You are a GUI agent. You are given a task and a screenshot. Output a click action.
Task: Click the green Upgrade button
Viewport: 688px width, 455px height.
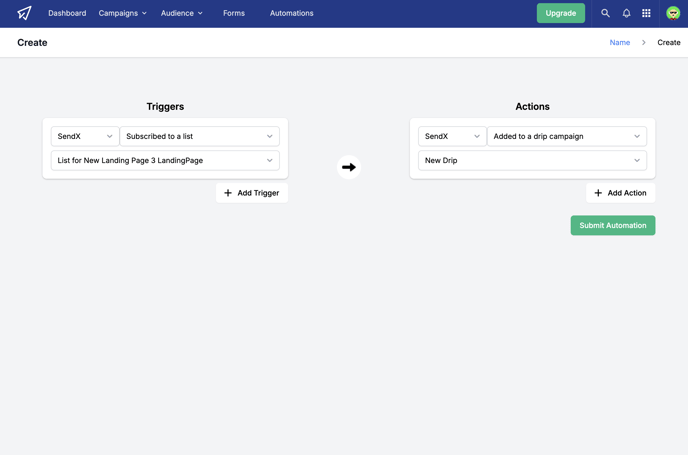tap(561, 13)
